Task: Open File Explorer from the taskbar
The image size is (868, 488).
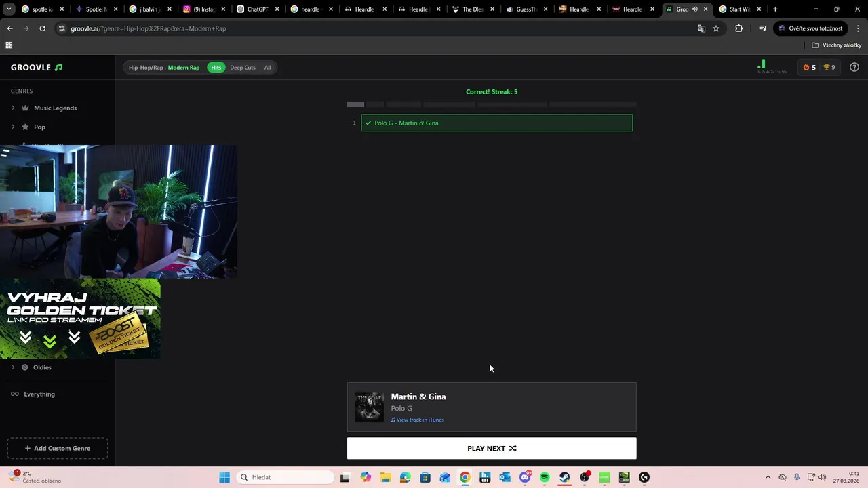Action: click(x=385, y=477)
